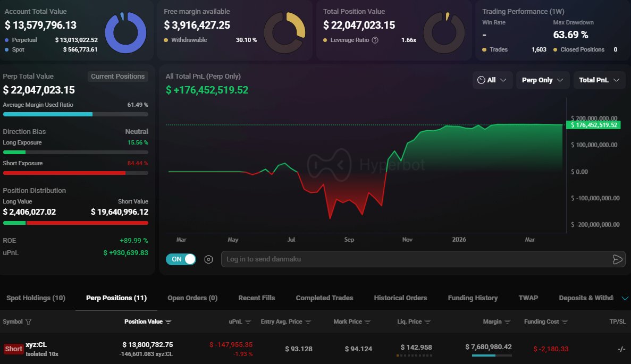Open the Perp Only filter dropdown
This screenshot has height=364, width=631.
pyautogui.click(x=542, y=80)
